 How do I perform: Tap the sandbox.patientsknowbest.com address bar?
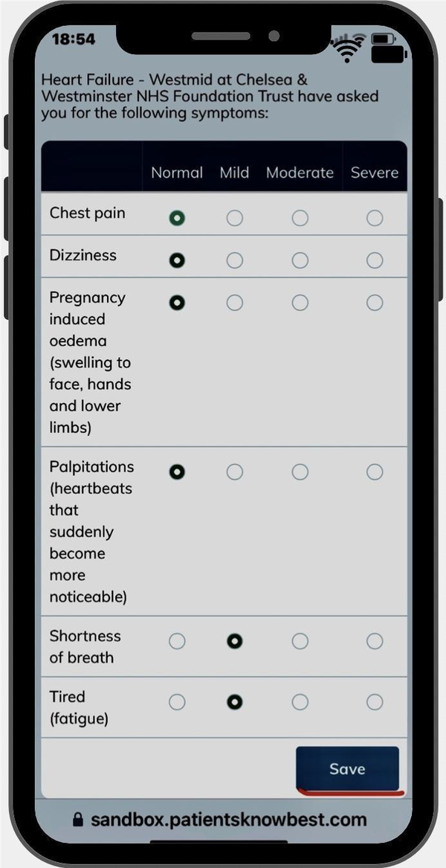click(x=228, y=820)
